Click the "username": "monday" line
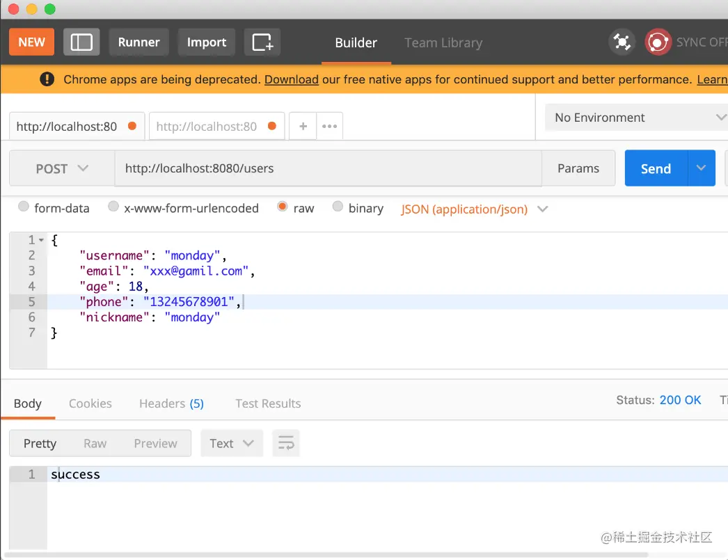The width and height of the screenshot is (728, 560). 152,255
